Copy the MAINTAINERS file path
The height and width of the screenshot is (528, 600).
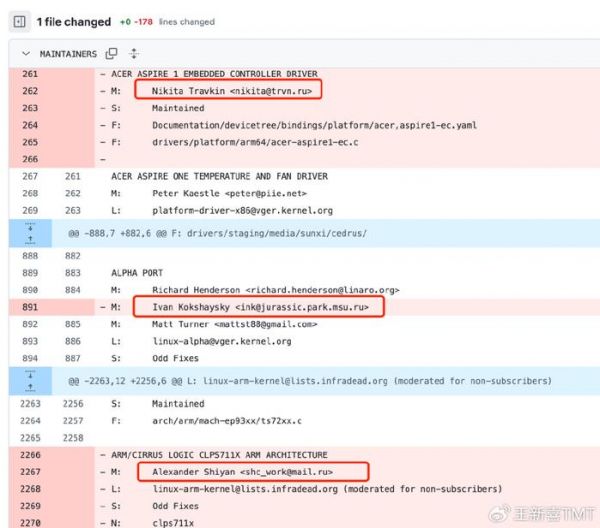(x=112, y=53)
